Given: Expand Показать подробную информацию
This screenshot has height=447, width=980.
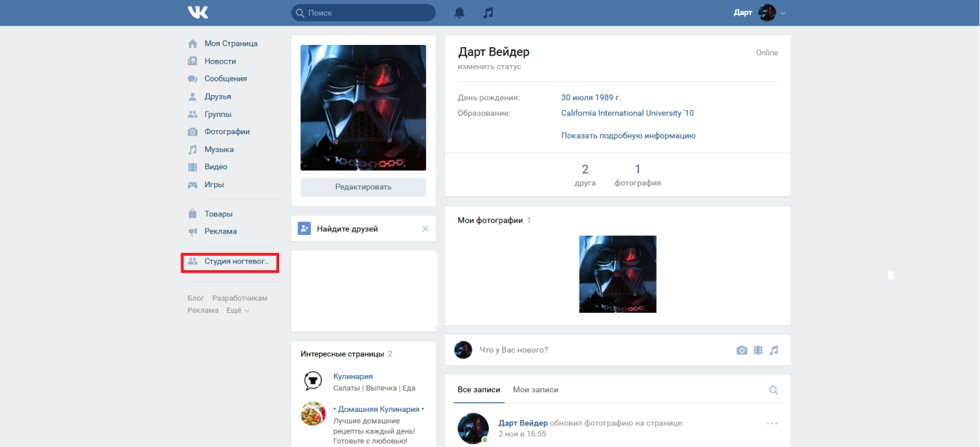Looking at the screenshot, I should (x=628, y=136).
